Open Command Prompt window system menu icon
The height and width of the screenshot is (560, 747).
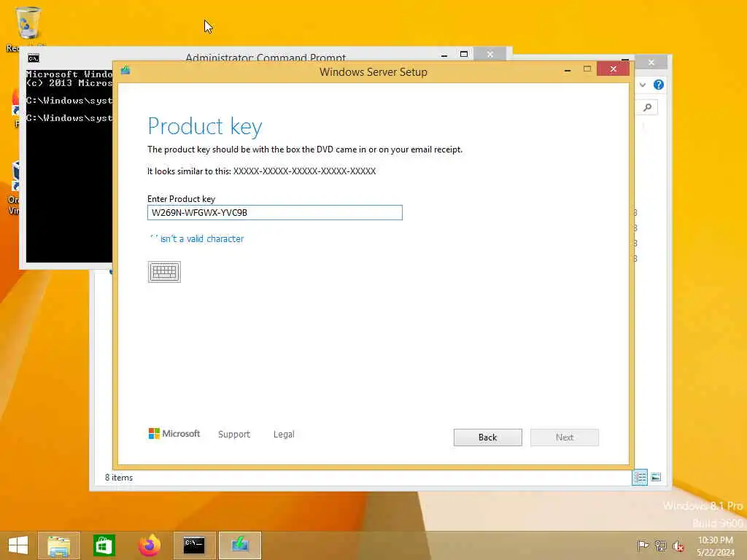[x=34, y=58]
